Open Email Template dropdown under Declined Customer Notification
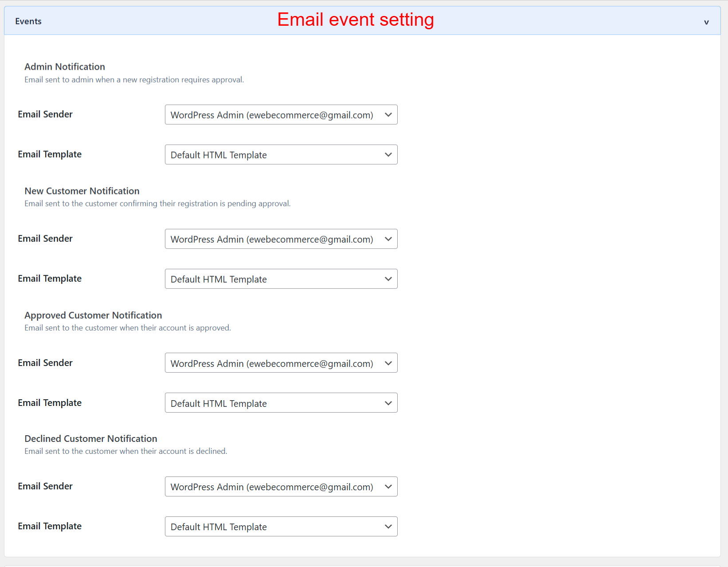The height and width of the screenshot is (567, 728). coord(281,526)
